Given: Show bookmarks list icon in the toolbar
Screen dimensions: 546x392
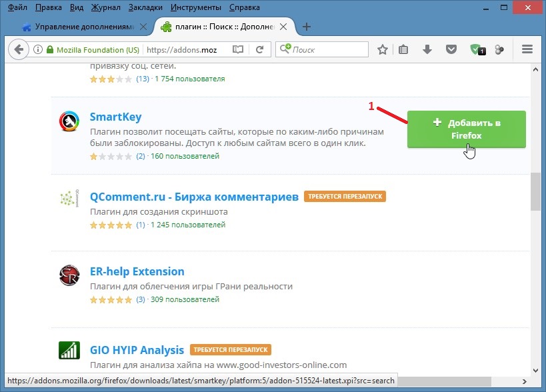Looking at the screenshot, I should click(x=403, y=49).
